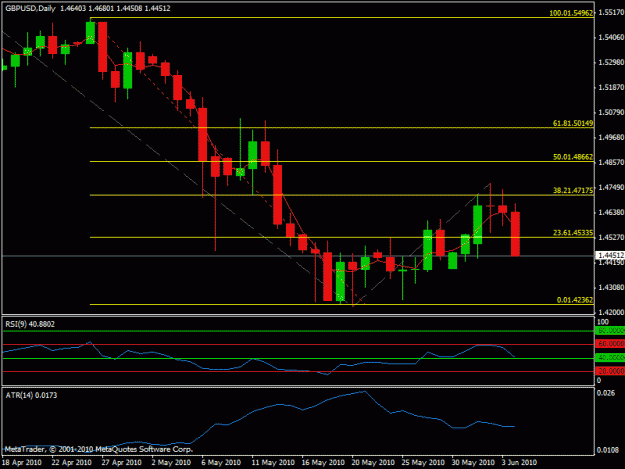The image size is (625, 469).
Task: Click the 2 May 2010 date label
Action: [x=171, y=462]
